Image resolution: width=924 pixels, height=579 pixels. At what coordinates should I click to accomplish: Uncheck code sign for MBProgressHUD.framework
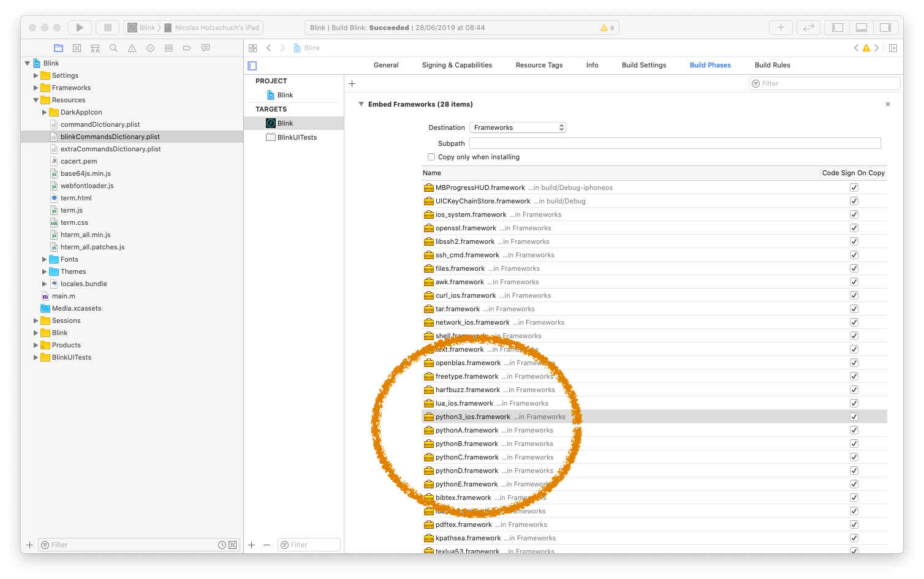point(854,187)
